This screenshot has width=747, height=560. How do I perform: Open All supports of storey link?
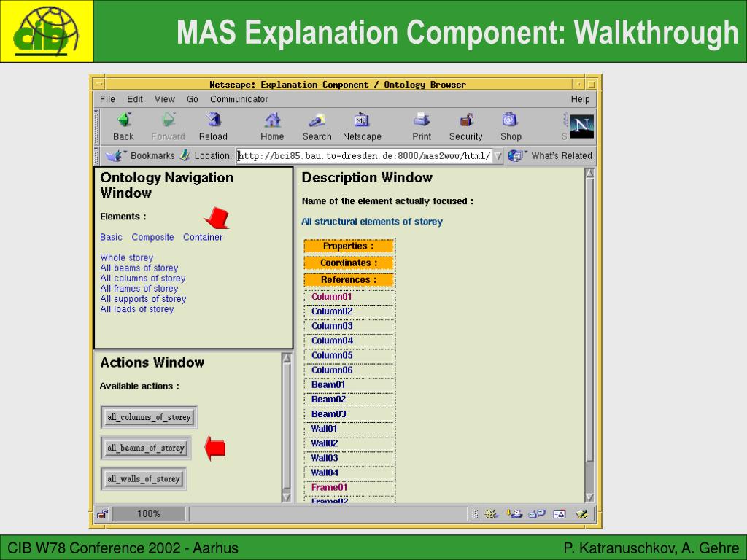(x=143, y=298)
